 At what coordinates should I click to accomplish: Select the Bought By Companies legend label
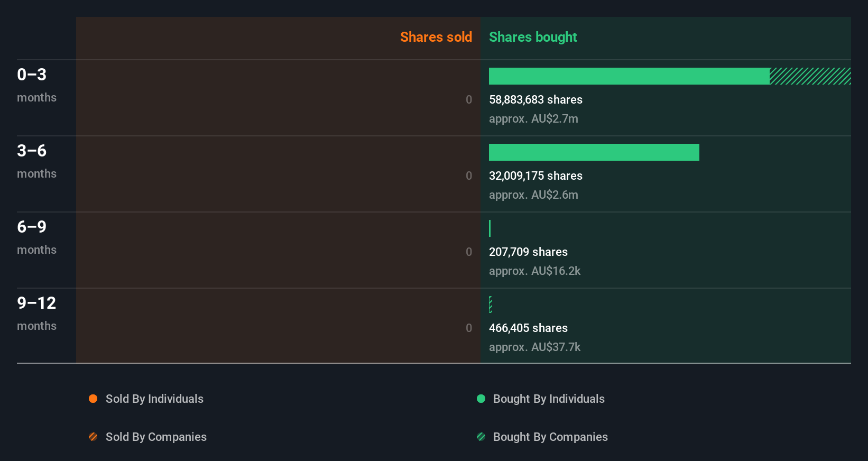pyautogui.click(x=550, y=437)
